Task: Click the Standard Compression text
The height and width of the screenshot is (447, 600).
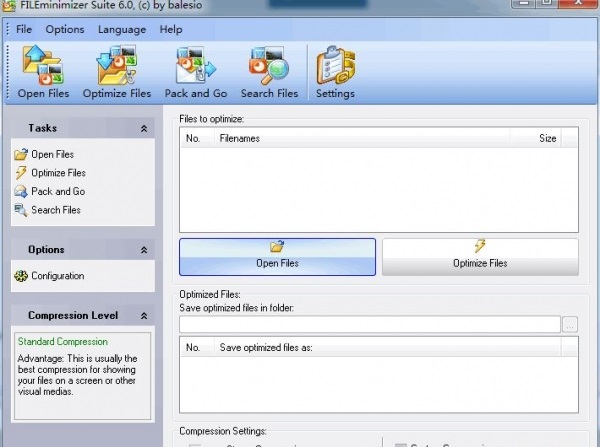Action: click(x=63, y=342)
